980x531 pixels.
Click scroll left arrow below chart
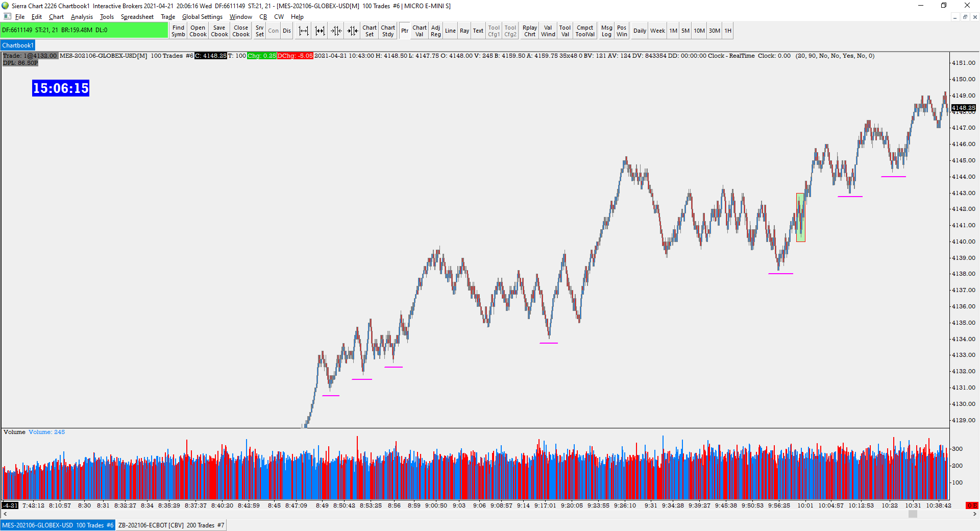tap(5, 514)
